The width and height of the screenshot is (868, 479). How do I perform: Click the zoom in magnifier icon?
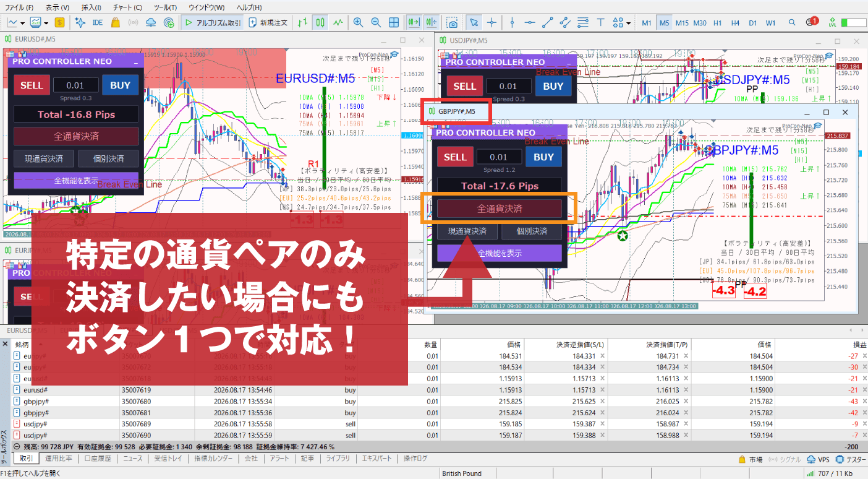click(358, 23)
